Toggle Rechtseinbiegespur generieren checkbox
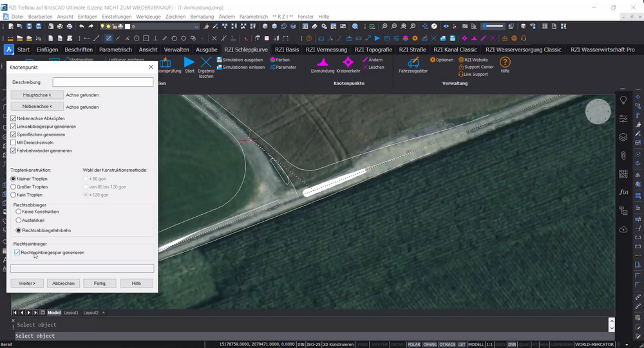Screen dimensions: 644x348 tap(17, 252)
